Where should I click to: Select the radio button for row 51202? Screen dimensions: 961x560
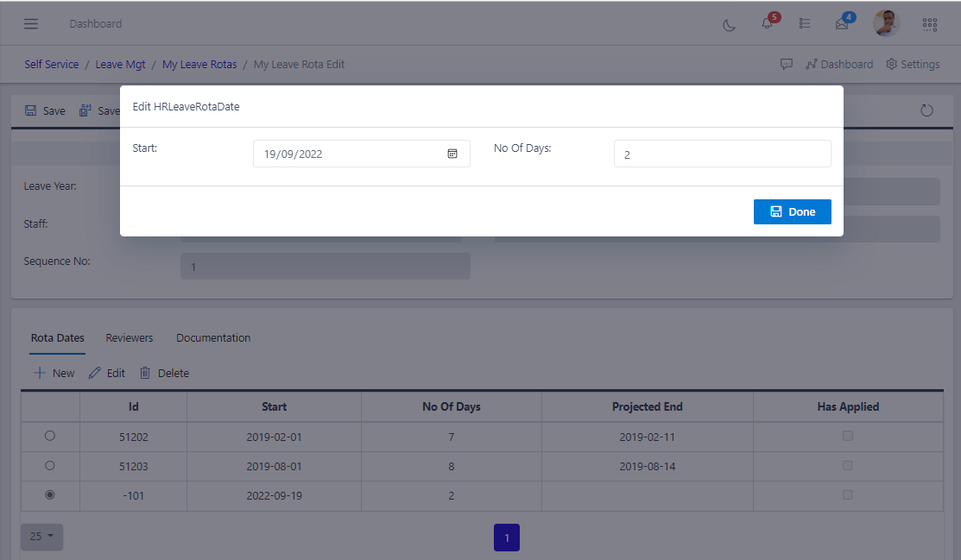coord(49,436)
